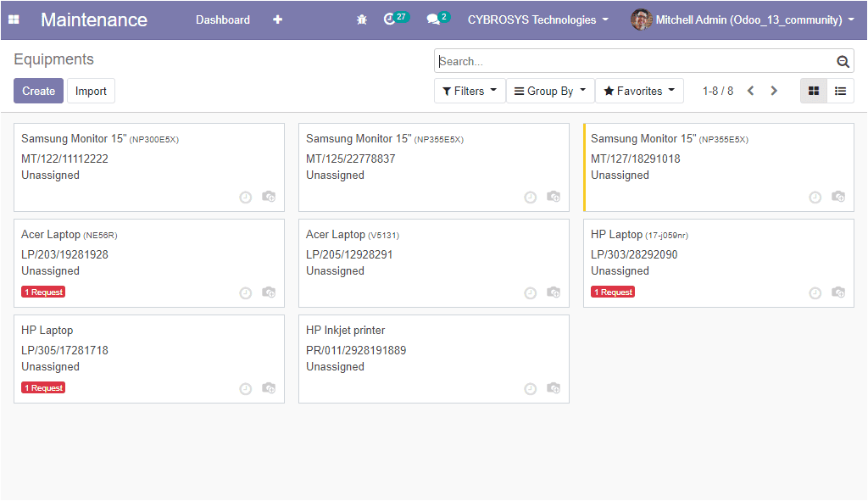Camera icon on LP/305/17281718 card
Screen dimensions: 868x501
269,388
